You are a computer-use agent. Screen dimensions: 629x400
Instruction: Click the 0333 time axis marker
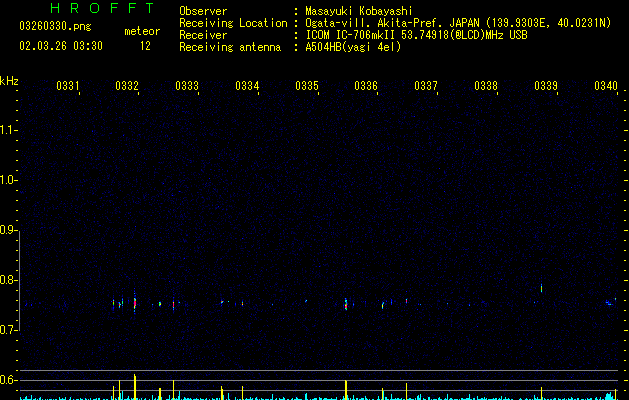pos(187,86)
